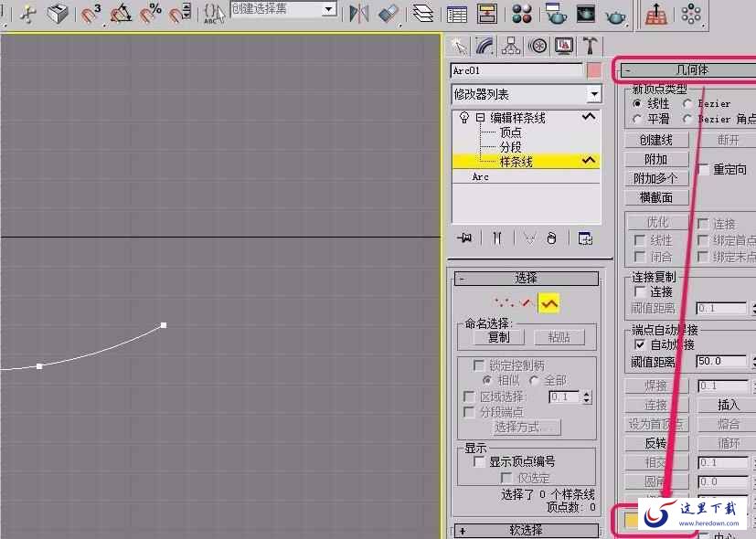This screenshot has height=539, width=756.
Task: Open the Layer Manager toolbar icon
Action: pyautogui.click(x=422, y=14)
